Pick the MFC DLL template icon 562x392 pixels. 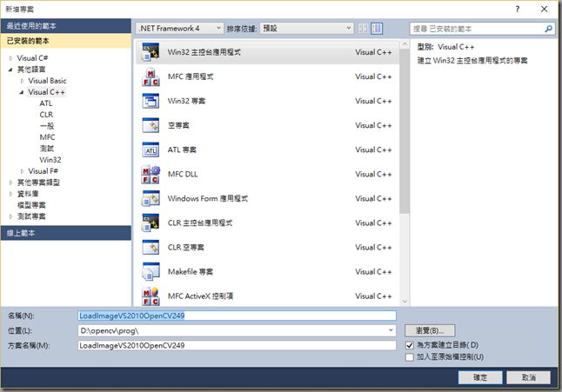click(151, 175)
